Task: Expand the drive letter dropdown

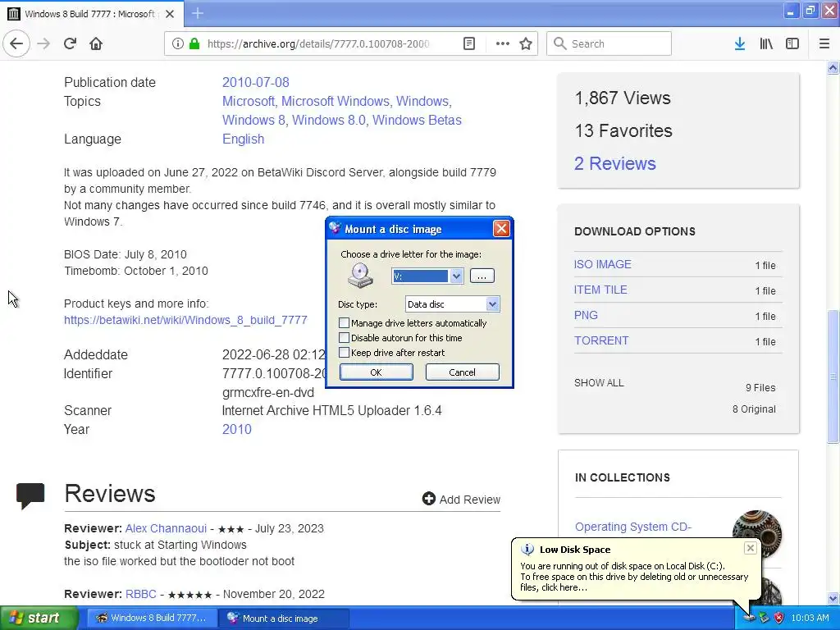Action: [x=456, y=276]
